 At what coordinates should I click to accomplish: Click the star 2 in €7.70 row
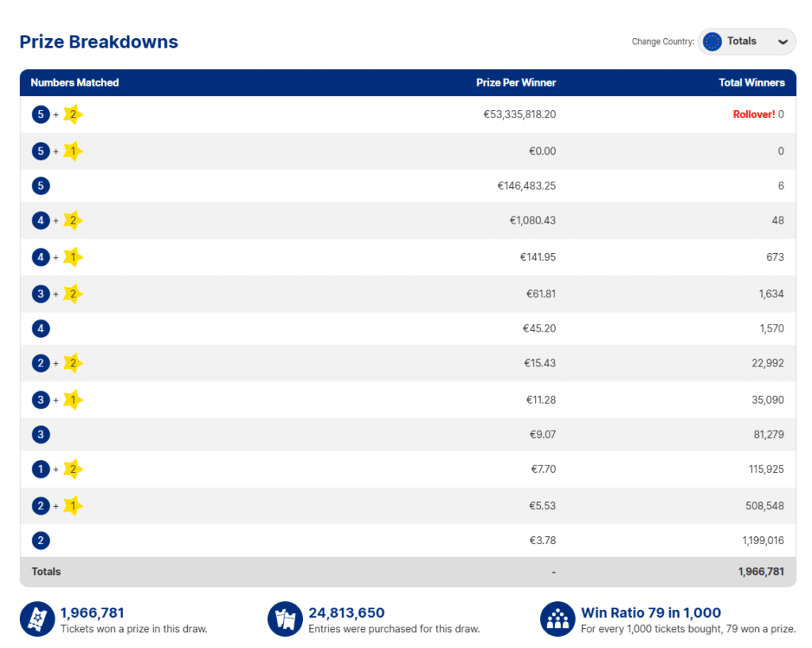click(x=73, y=470)
